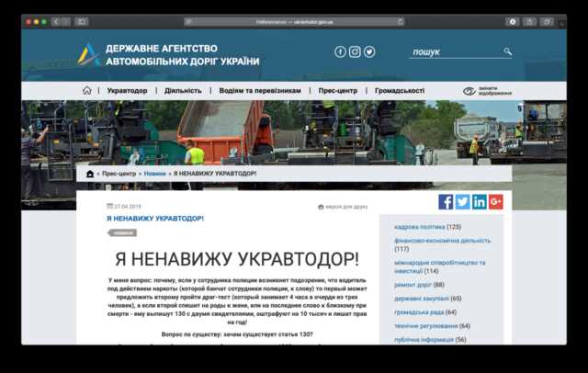Open the Instagram icon in the header
Viewport: 588px width, 373px height.
click(x=355, y=52)
